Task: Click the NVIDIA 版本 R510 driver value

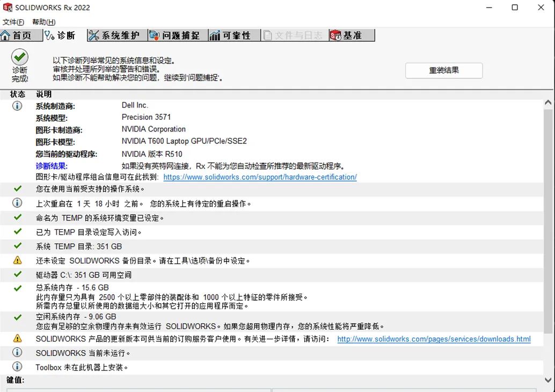Action: coord(152,154)
